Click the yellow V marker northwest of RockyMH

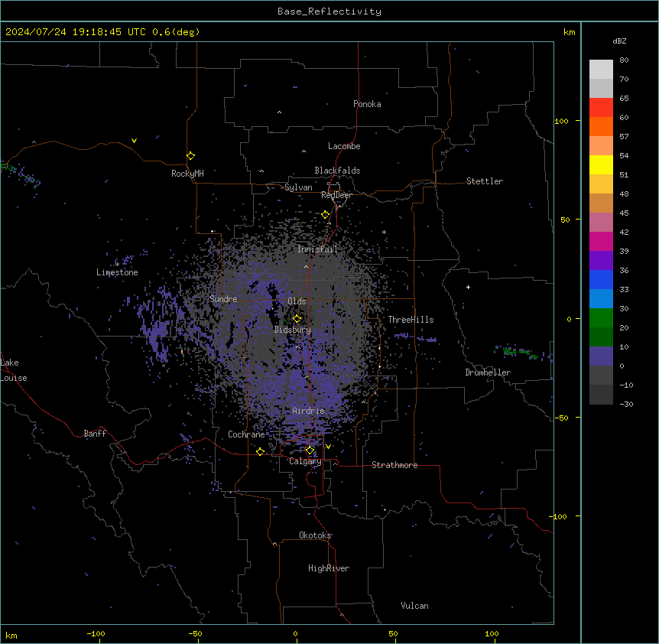(134, 141)
